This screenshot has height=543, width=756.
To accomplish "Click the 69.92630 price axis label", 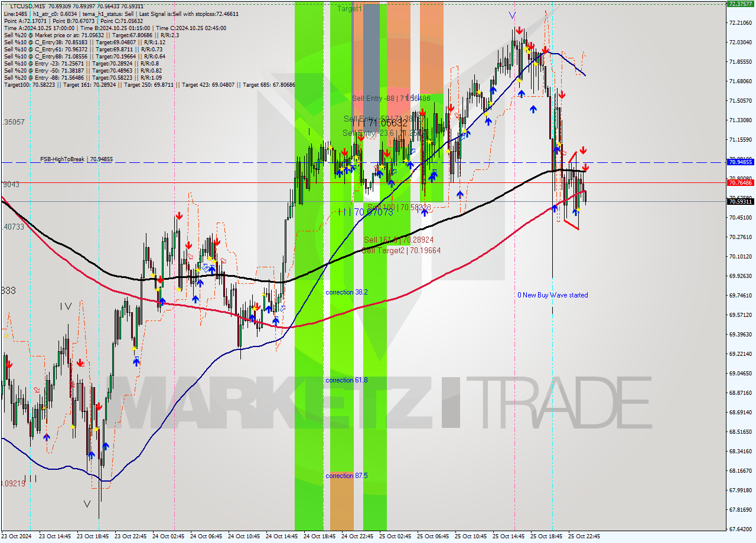I will pos(741,276).
